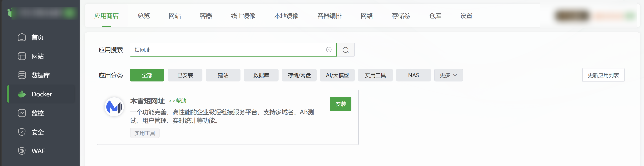Image resolution: width=644 pixels, height=166 pixels.
Task: Select the 全部 category filter
Action: click(147, 75)
